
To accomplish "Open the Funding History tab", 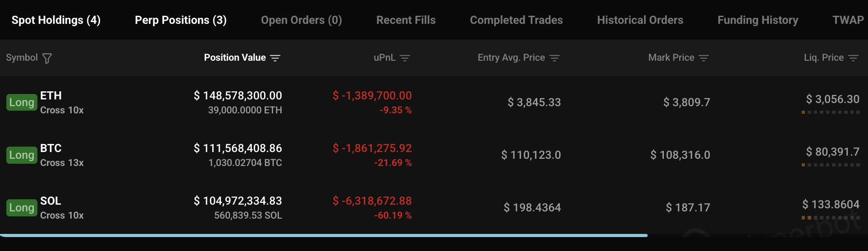I will 758,20.
